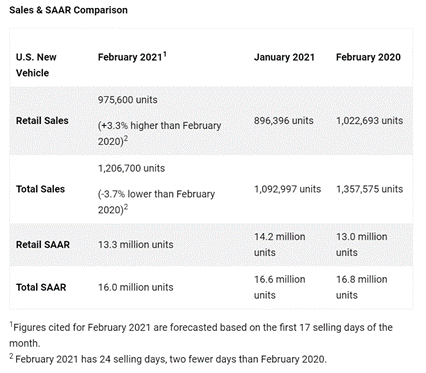Viewport: 426px width, 373px height.
Task: Click the January 2021 column header
Action: (x=284, y=57)
